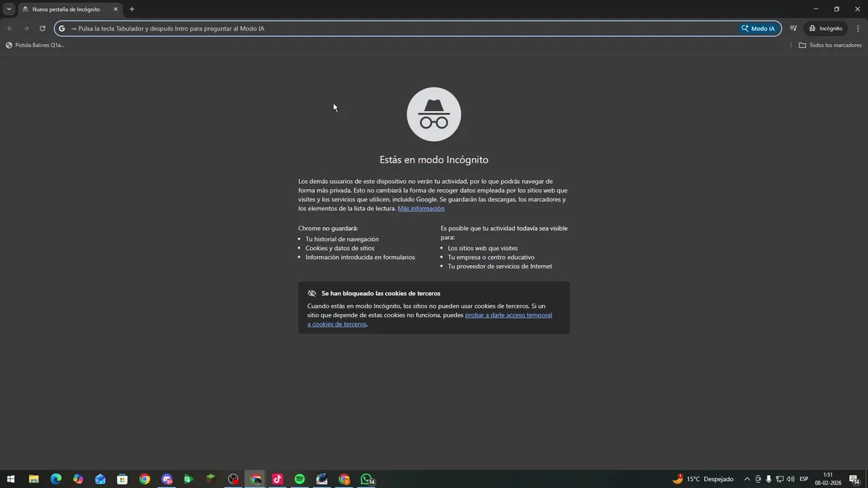Open the Pistola Balines bookmark
This screenshot has height=488, width=868.
pyautogui.click(x=35, y=45)
